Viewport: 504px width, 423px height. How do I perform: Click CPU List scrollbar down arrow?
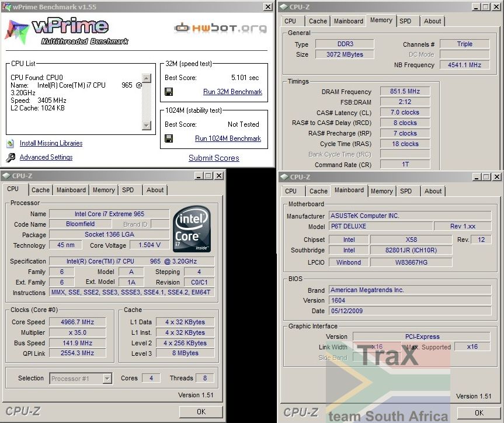(x=147, y=126)
